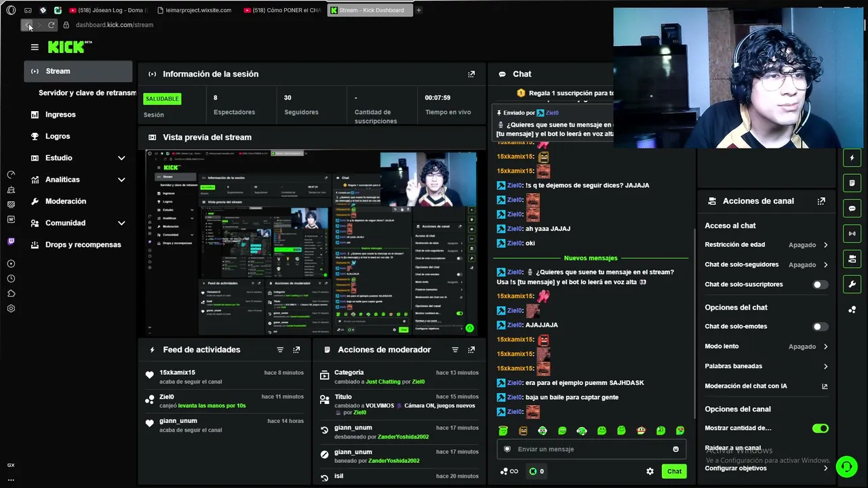Disable Mostrar cantidad de... switch
868x488 pixels.
(x=821, y=428)
